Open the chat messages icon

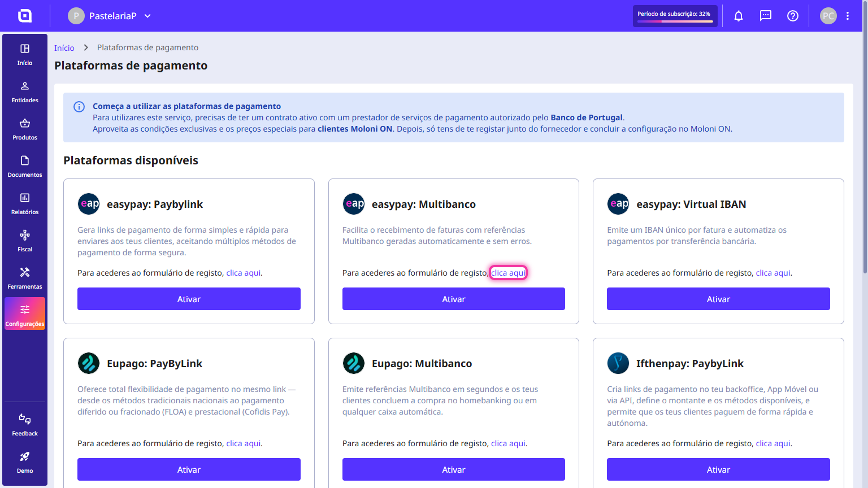coord(766,16)
